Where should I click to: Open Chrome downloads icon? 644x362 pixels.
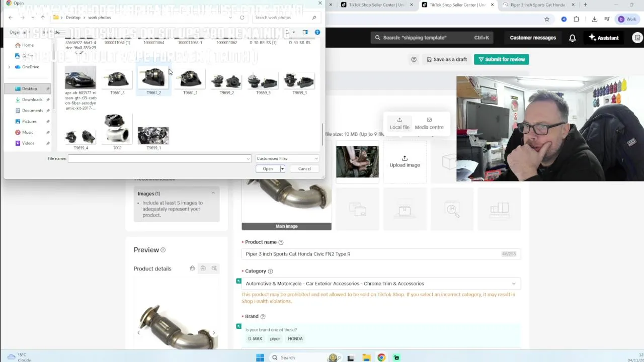[x=595, y=19]
